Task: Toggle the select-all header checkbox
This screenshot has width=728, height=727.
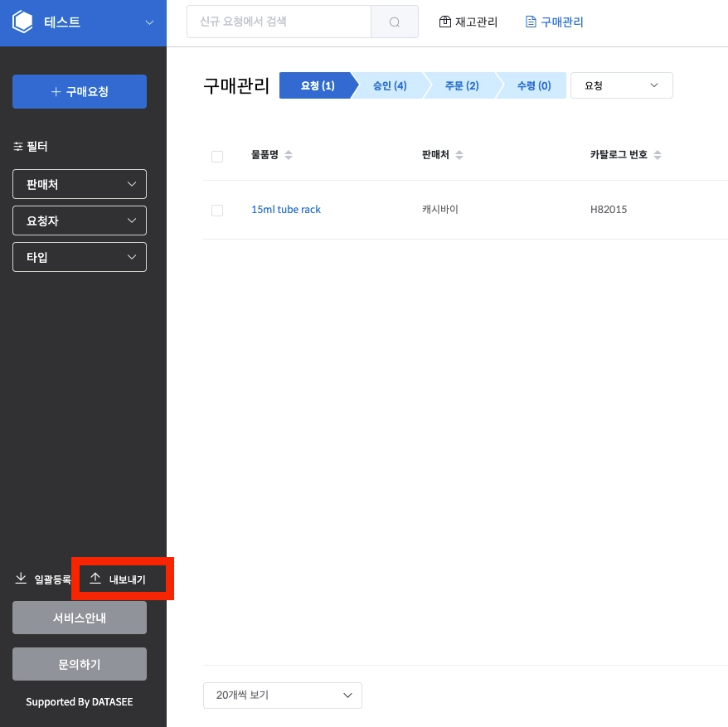Action: click(216, 157)
